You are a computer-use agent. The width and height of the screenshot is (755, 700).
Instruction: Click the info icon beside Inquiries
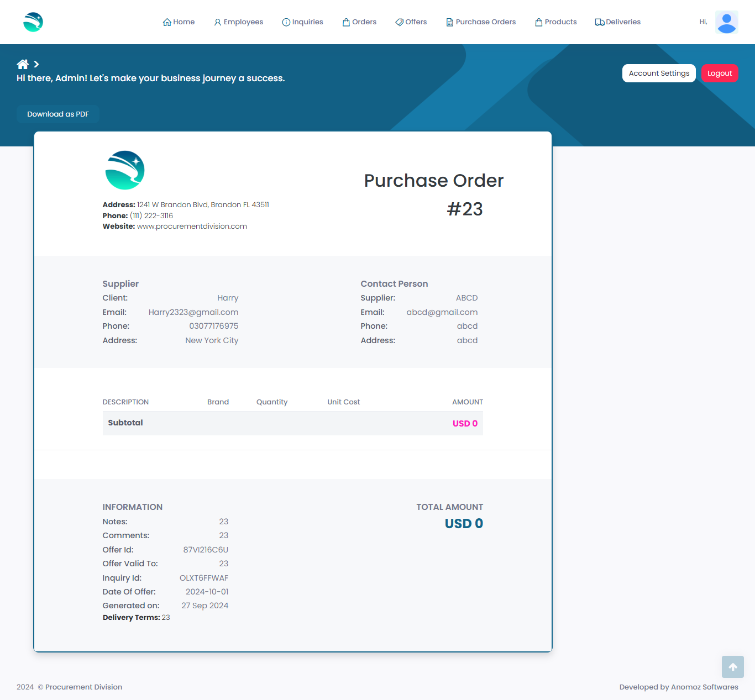286,22
